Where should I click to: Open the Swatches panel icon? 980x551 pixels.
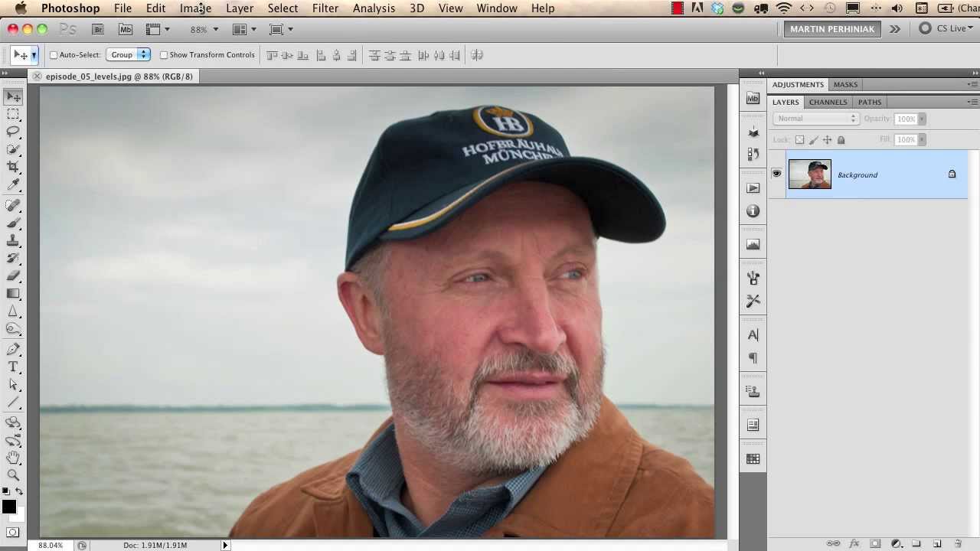click(x=753, y=459)
